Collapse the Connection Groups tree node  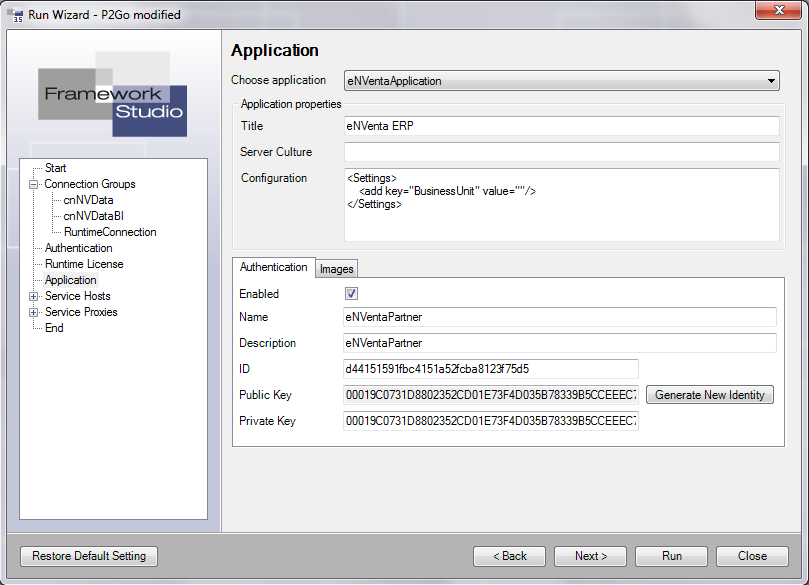coord(34,184)
